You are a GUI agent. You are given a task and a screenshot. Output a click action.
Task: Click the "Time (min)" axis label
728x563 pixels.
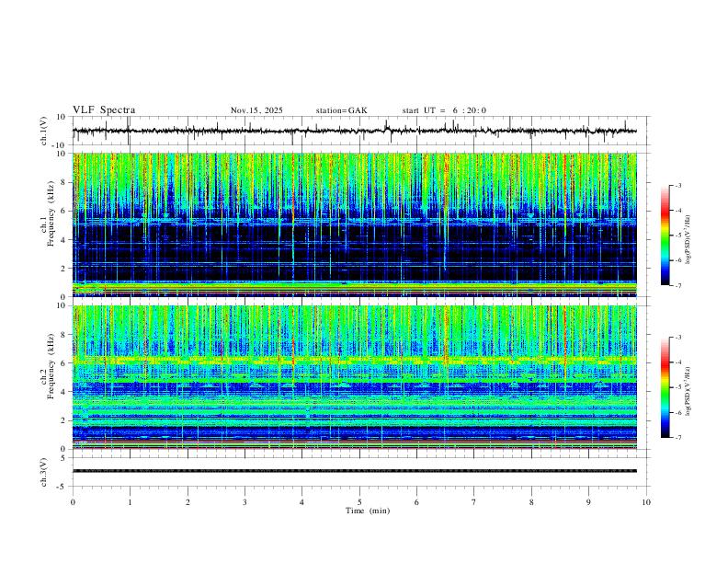pos(368,511)
